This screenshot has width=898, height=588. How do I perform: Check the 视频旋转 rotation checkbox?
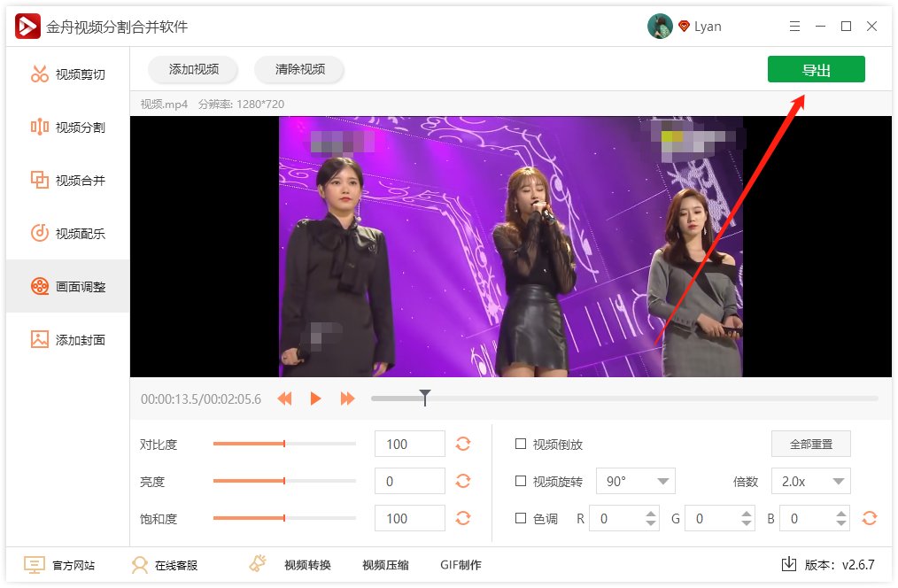coord(521,481)
